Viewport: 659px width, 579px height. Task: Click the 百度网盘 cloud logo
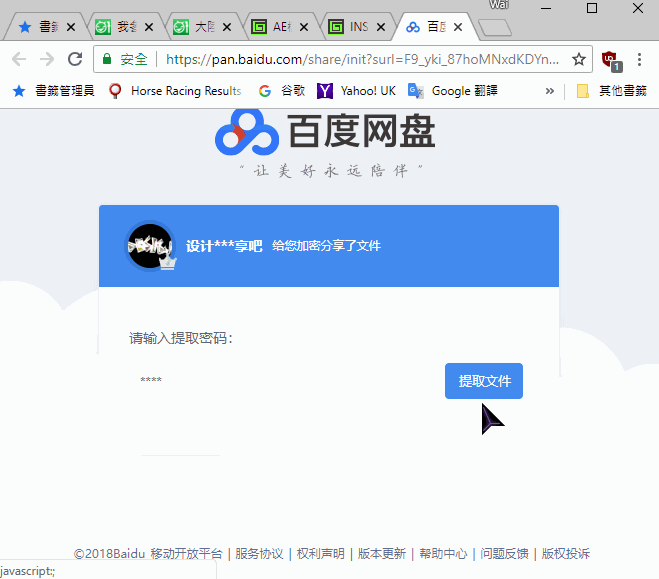coord(247,132)
